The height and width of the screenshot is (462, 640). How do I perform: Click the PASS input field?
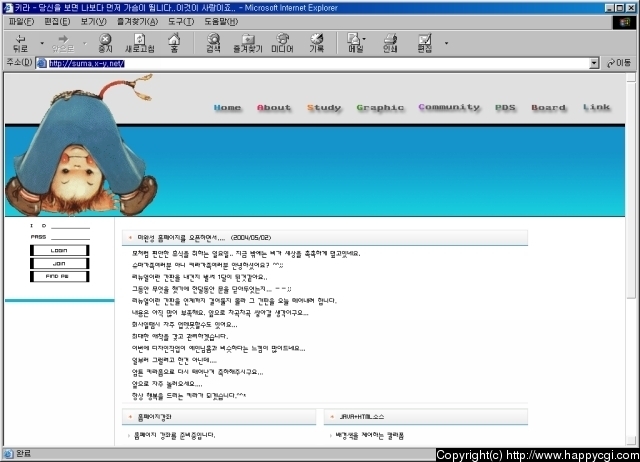[x=71, y=237]
